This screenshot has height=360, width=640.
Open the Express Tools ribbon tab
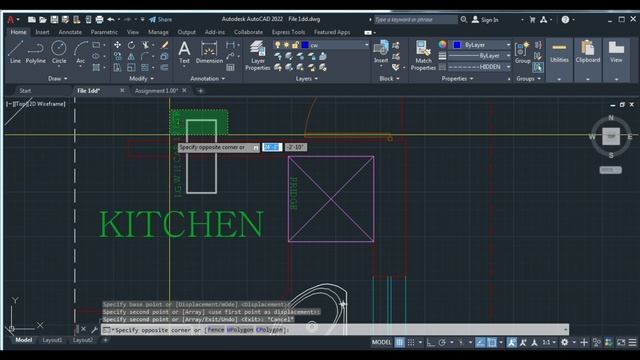(288, 32)
